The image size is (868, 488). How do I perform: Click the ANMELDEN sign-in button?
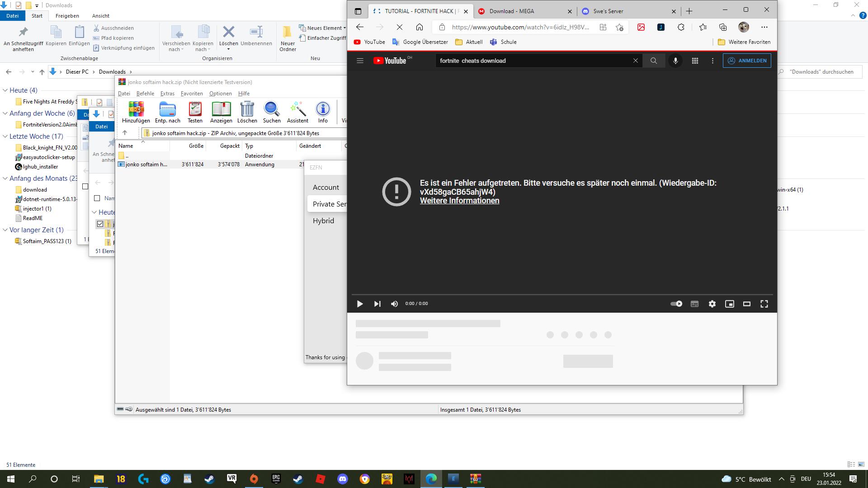click(x=747, y=61)
